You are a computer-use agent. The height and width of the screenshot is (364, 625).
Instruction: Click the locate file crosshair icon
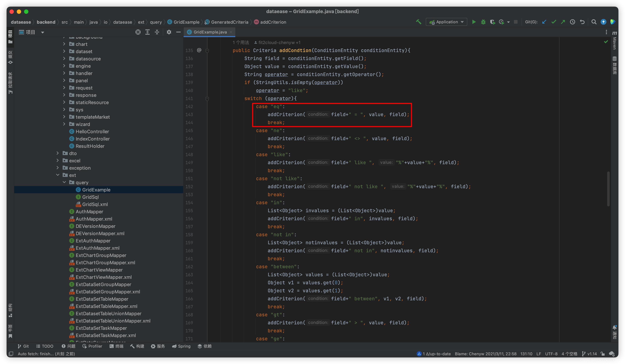138,32
